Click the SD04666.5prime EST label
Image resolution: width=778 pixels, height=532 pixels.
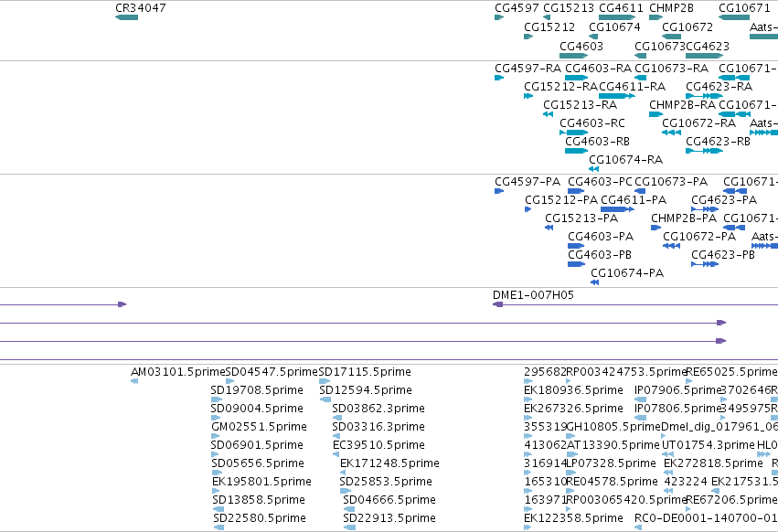pyautogui.click(x=389, y=501)
